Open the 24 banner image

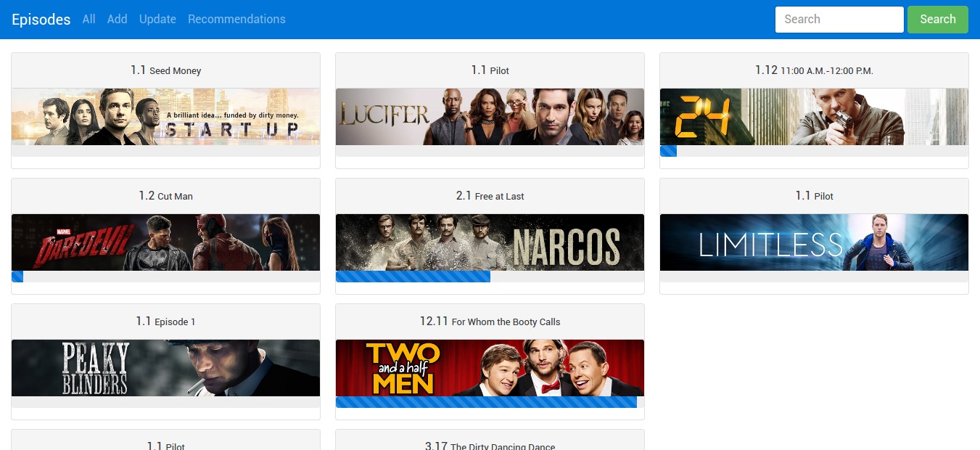point(814,117)
